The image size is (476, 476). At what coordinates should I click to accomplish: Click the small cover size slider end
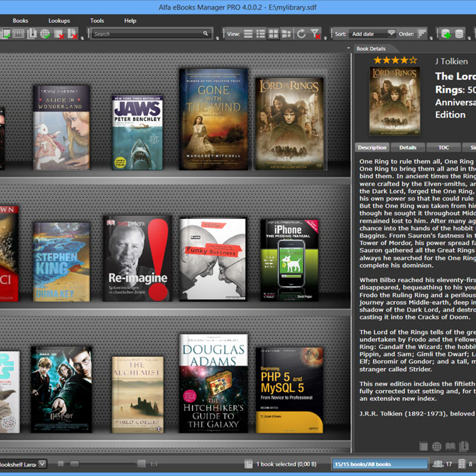click(x=61, y=464)
